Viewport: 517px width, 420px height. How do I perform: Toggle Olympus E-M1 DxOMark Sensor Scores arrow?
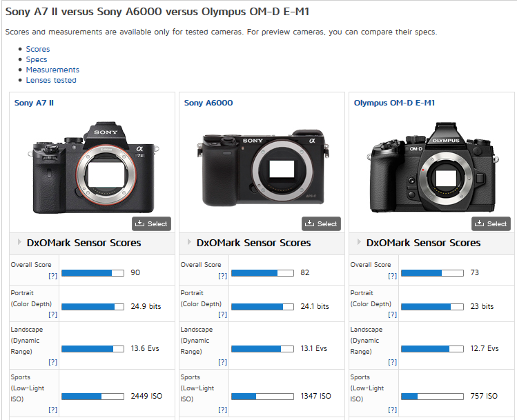click(x=358, y=243)
